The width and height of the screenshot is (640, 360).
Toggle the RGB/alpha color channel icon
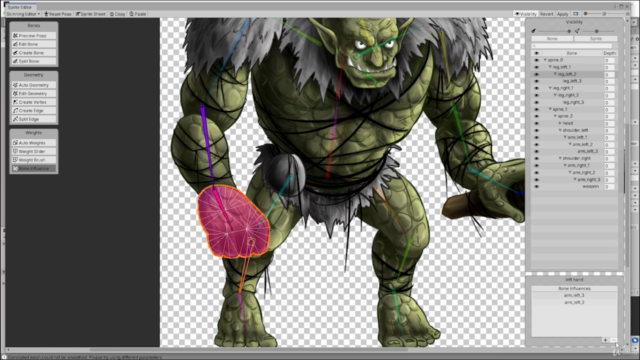tap(576, 14)
